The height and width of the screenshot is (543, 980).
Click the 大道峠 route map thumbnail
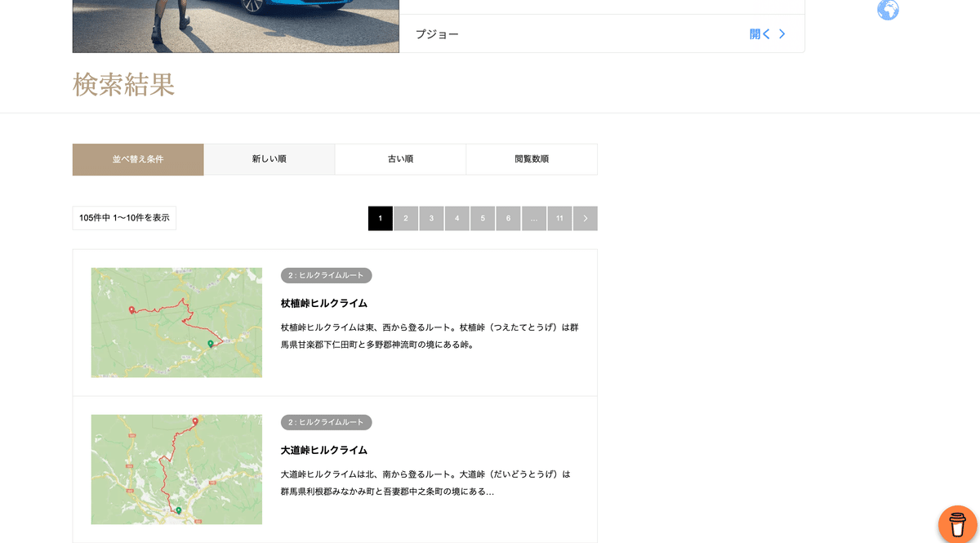point(176,470)
